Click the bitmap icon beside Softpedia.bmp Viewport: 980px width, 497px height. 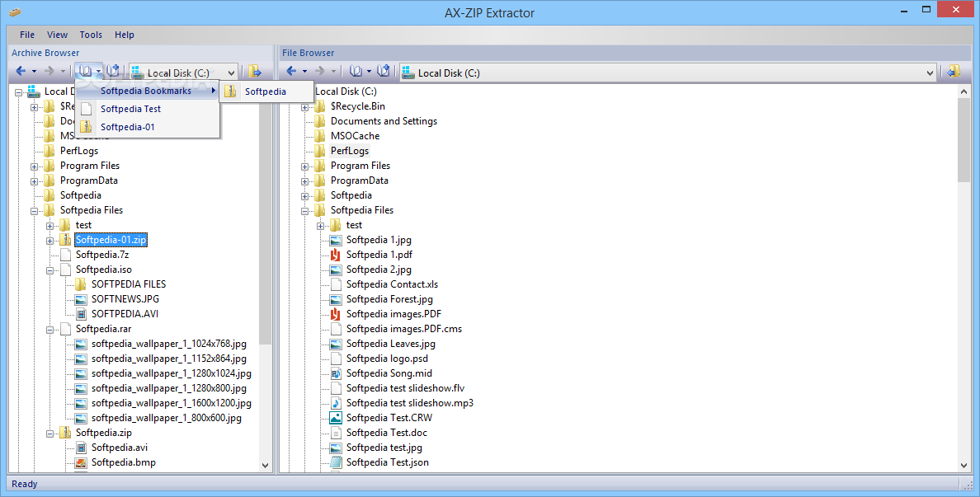[x=81, y=462]
